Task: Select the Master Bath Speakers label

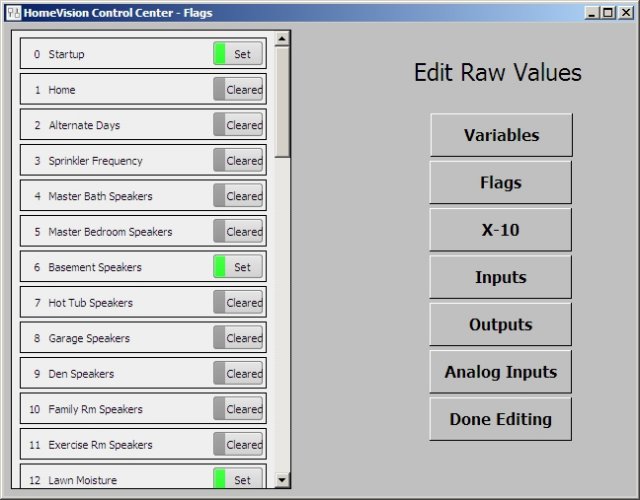Action: [100, 196]
